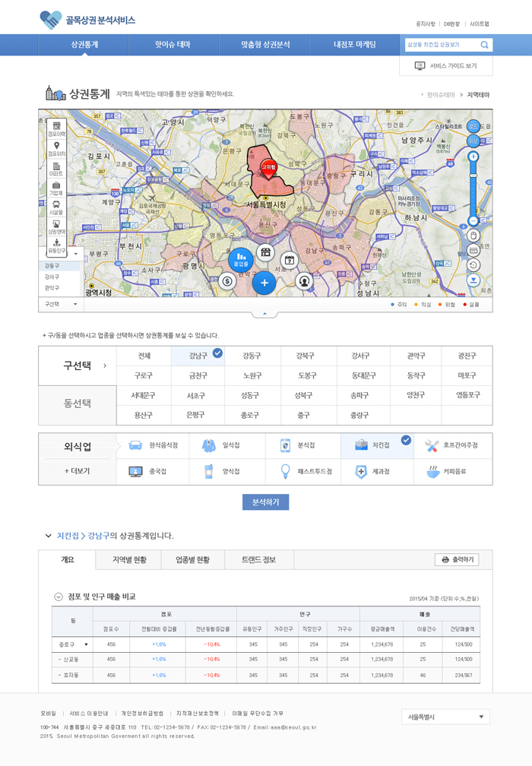Open the 구선택 dropdown below the map
The image size is (532, 766).
pos(61,304)
